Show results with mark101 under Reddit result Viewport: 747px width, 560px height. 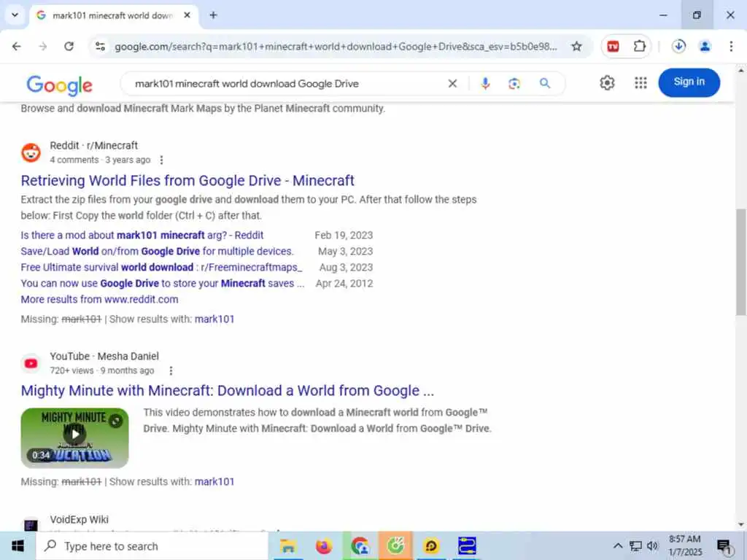click(x=214, y=319)
